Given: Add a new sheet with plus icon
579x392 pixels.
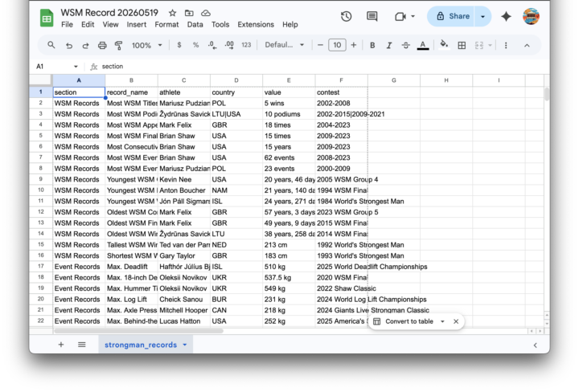Looking at the screenshot, I should click(x=61, y=345).
